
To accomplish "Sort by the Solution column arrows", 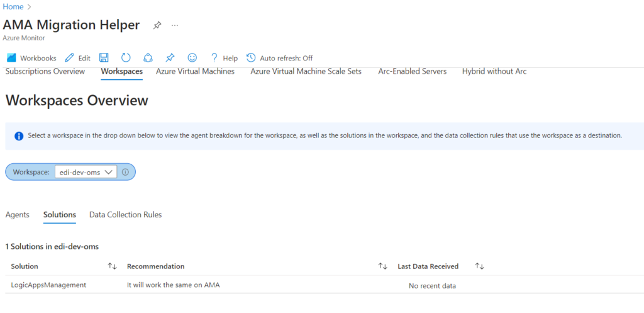I will (113, 266).
